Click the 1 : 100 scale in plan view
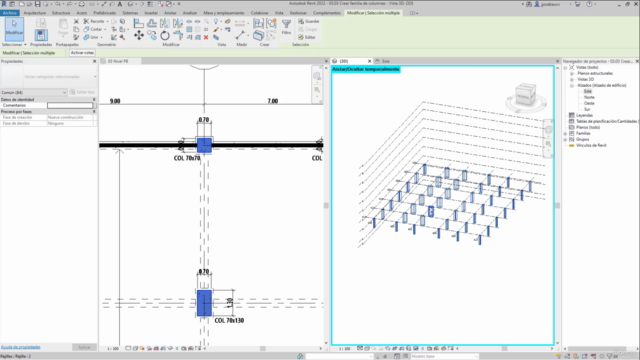Viewport: 640px width, 360px height. coord(113,349)
